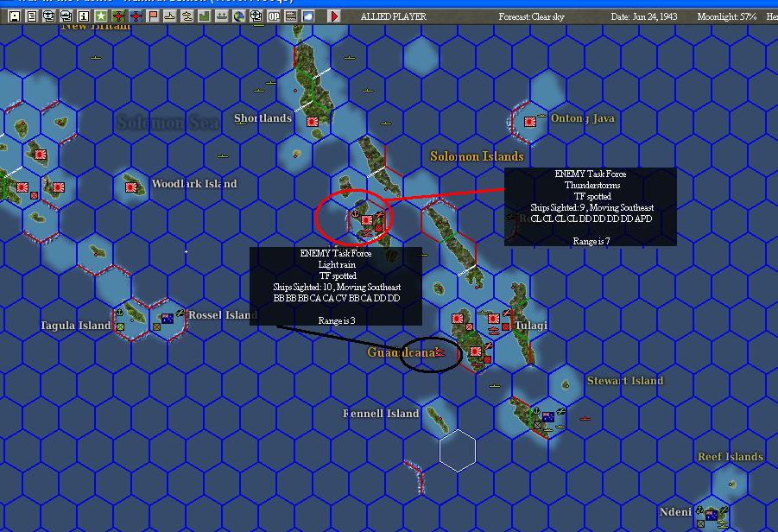Screen dimensions: 778x532
Task: Select the Australian flag base at Ndeni
Action: coord(712,515)
